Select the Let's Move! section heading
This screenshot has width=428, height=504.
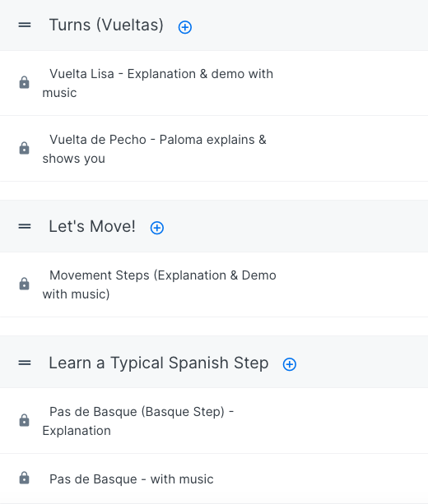[92, 226]
